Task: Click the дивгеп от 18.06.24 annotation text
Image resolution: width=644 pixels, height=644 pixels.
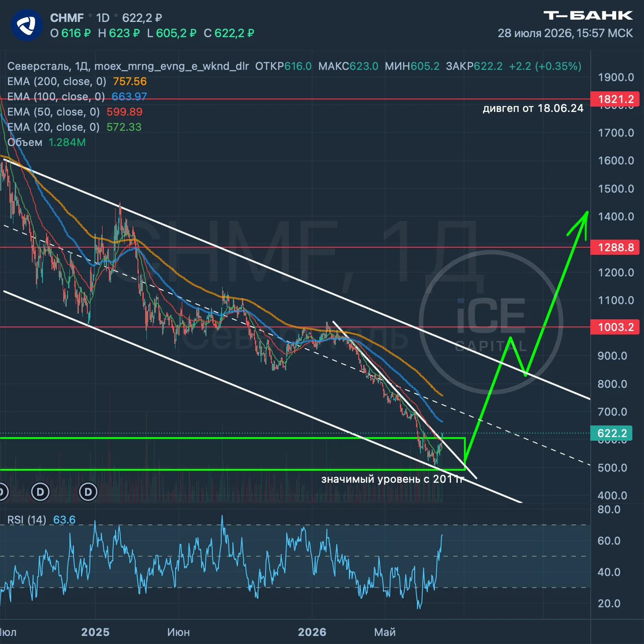Action: (533, 108)
